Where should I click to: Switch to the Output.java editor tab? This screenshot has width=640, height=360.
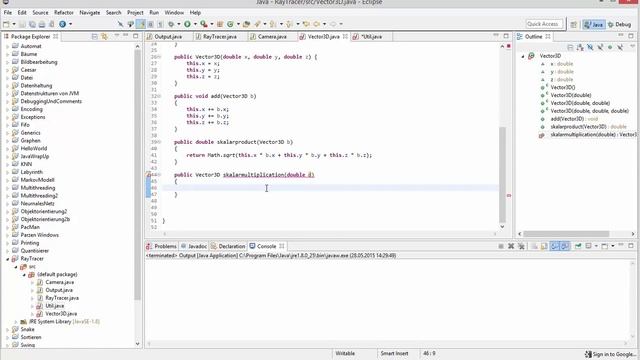pos(168,37)
